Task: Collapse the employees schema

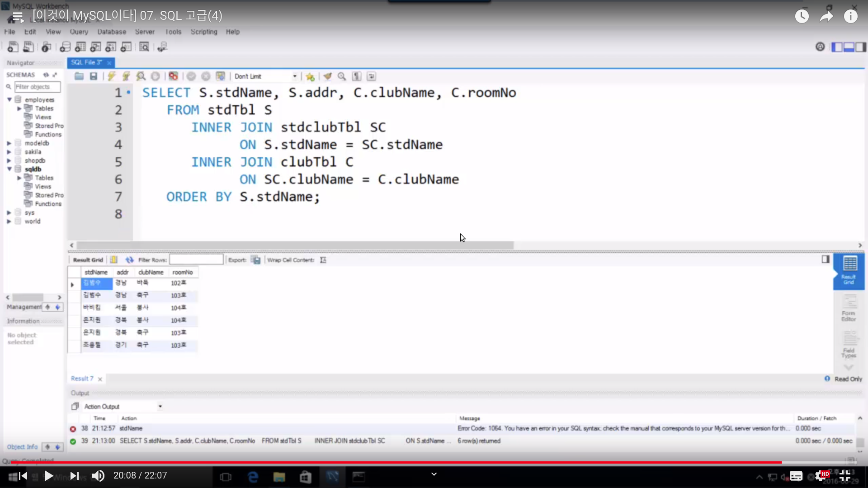Action: click(x=9, y=99)
